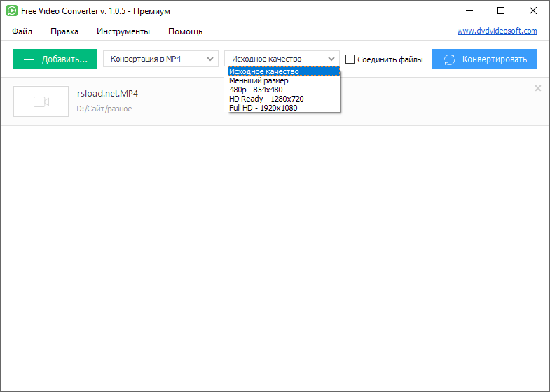Screen dimensions: 550x392
Task: Click the green plus icon on Добавить
Action: coord(29,59)
